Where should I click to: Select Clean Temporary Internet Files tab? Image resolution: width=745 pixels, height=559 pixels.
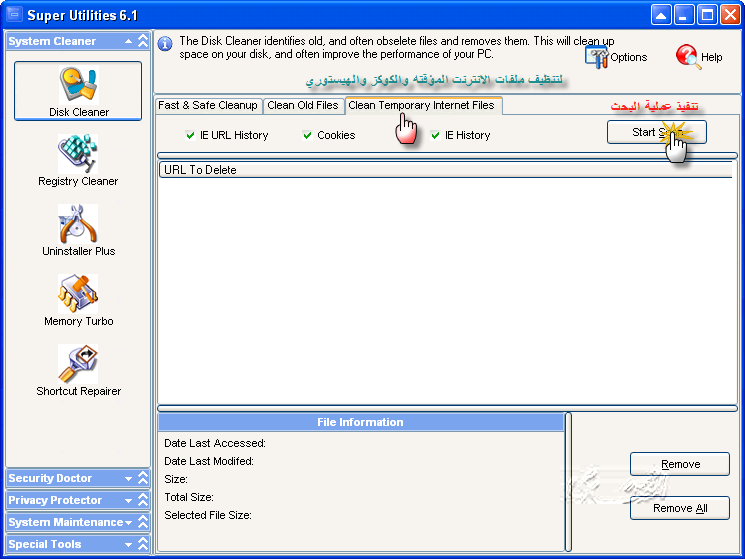pos(421,105)
